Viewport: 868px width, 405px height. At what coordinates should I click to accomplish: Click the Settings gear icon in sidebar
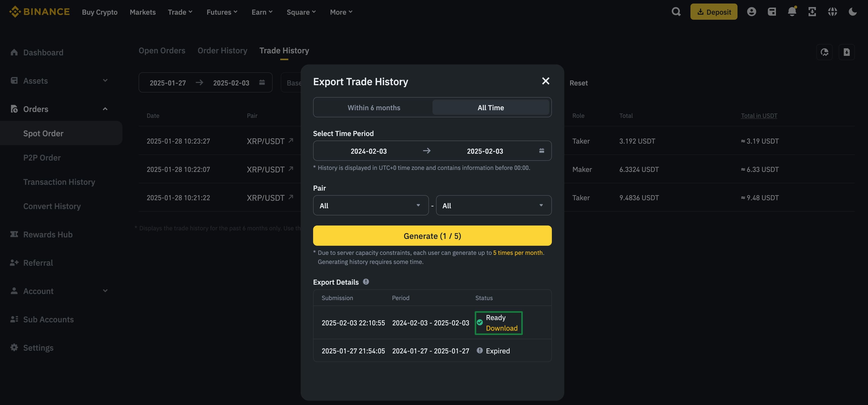click(x=14, y=347)
